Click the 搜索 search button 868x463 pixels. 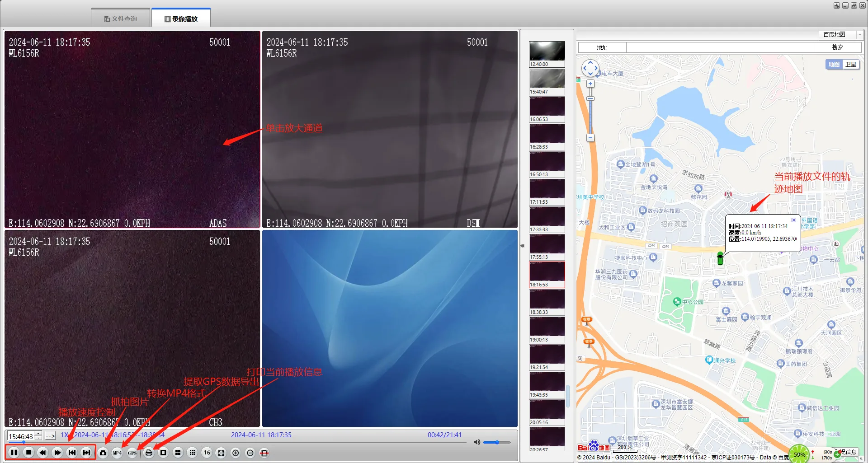coord(837,47)
